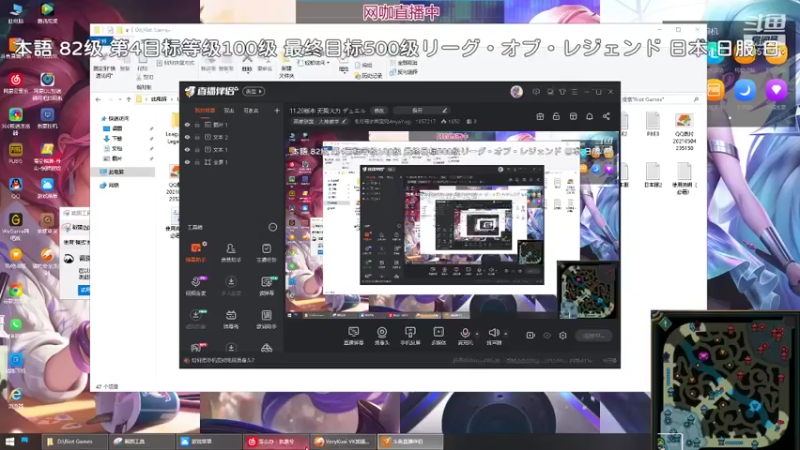
Task: Click Explorer back navigation arrow
Action: [98, 99]
